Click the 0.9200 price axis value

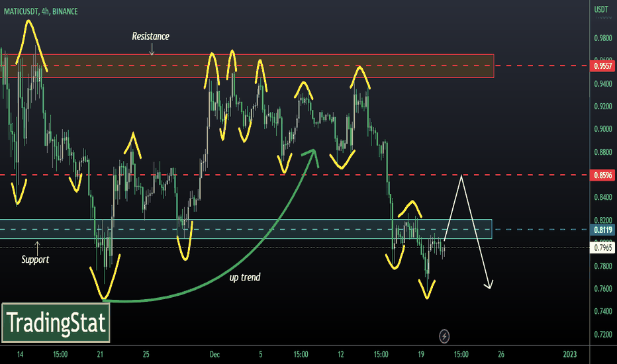[603, 107]
